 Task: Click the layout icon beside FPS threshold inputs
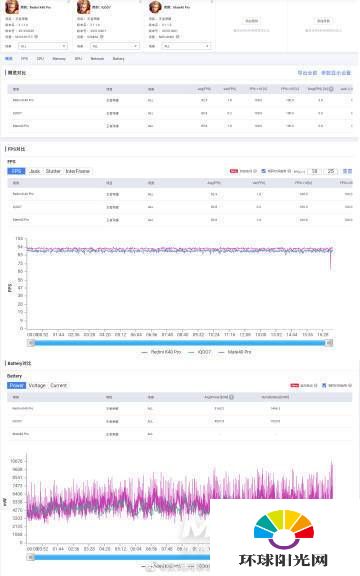point(347,171)
